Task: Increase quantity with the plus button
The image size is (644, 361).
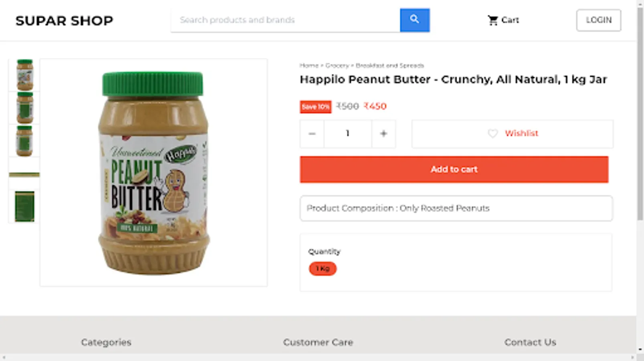Action: (383, 134)
